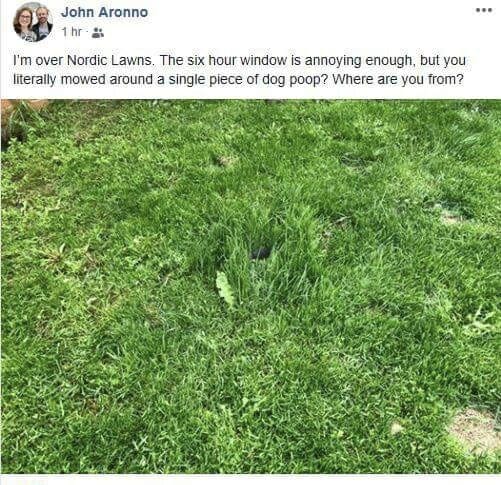The width and height of the screenshot is (501, 485).
Task: Click the man's face in avatar
Action: pyautogui.click(x=42, y=15)
